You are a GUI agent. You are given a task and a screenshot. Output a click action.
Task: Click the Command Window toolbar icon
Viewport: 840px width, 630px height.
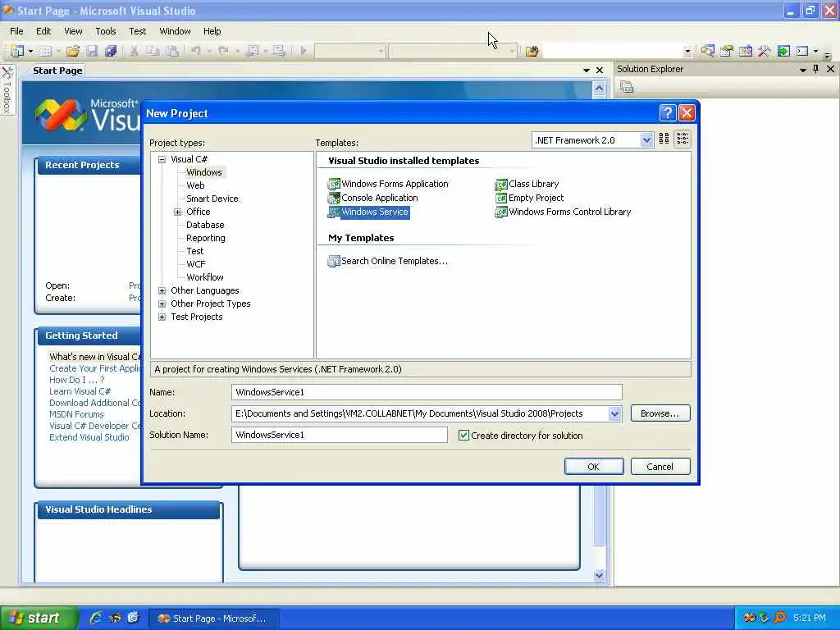(802, 51)
